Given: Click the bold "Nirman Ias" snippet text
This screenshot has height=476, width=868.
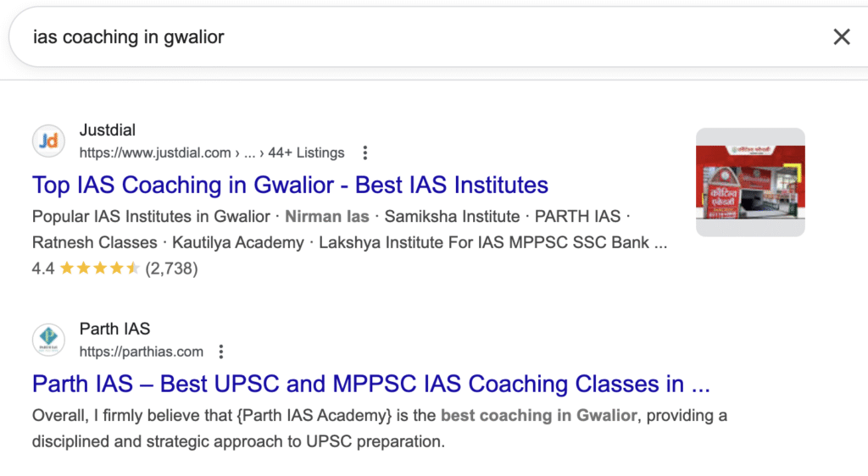Looking at the screenshot, I should tap(327, 216).
